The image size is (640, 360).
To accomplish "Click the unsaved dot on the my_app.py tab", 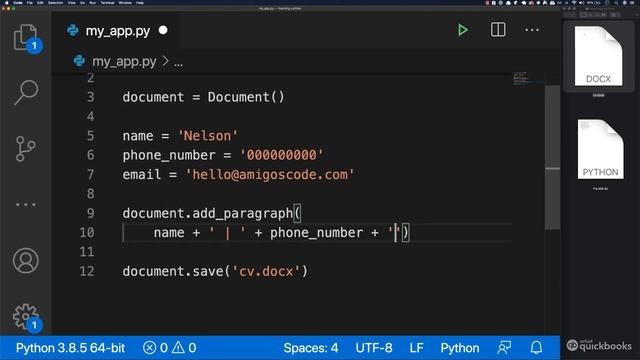I will pyautogui.click(x=163, y=30).
